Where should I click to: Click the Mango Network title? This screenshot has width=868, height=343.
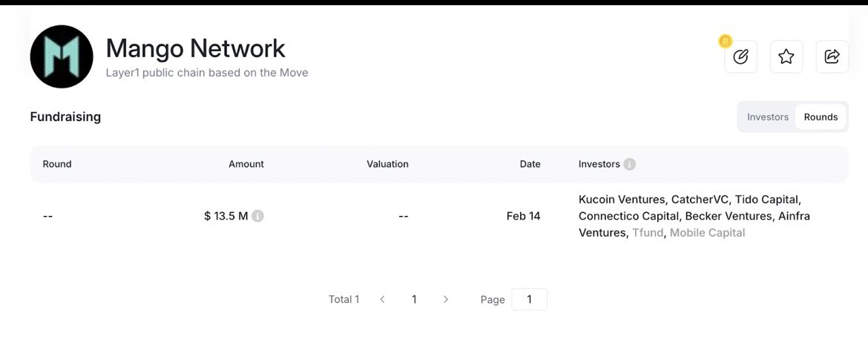[195, 49]
